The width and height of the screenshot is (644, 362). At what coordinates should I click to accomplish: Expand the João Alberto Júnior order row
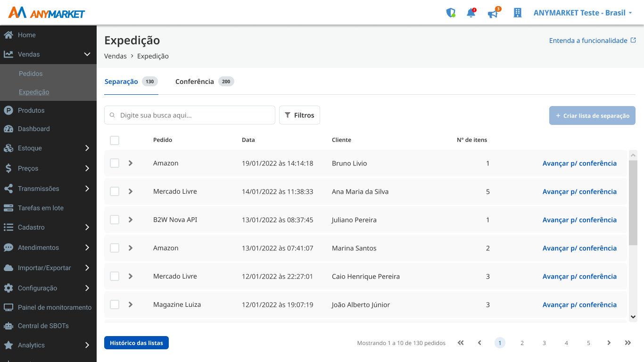pyautogui.click(x=131, y=304)
